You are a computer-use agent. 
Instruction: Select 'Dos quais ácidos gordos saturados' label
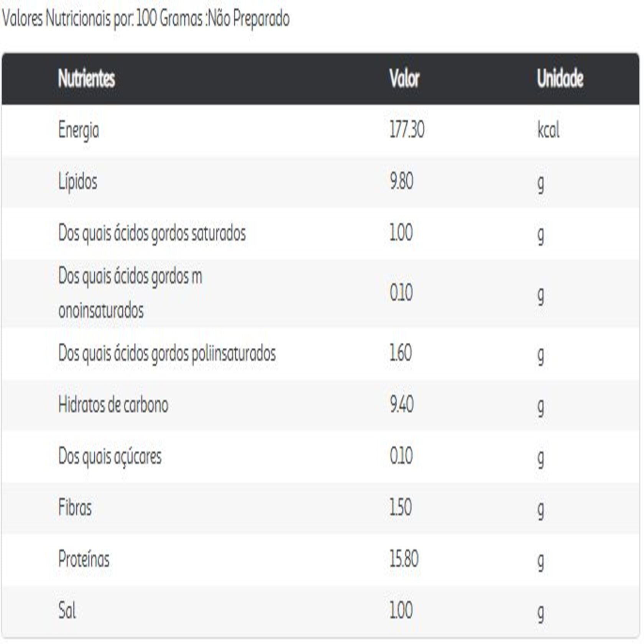pyautogui.click(x=152, y=233)
